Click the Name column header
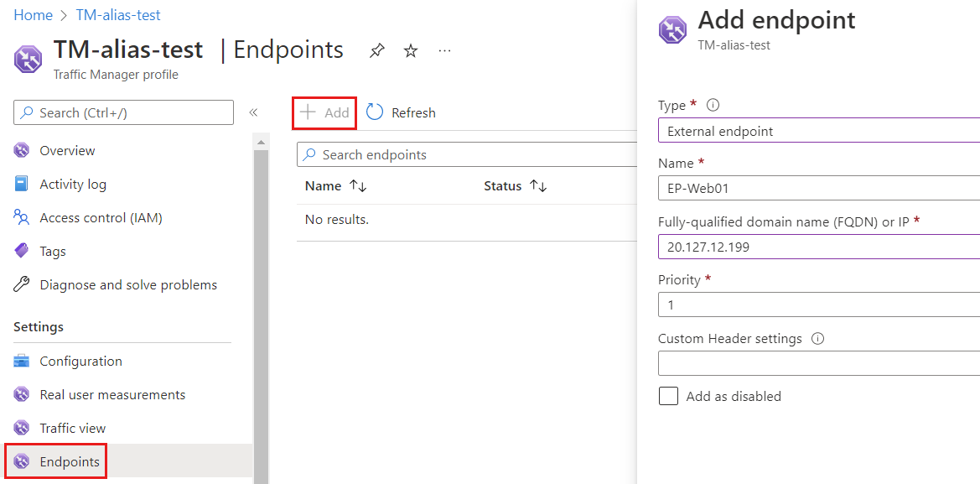 (x=323, y=186)
